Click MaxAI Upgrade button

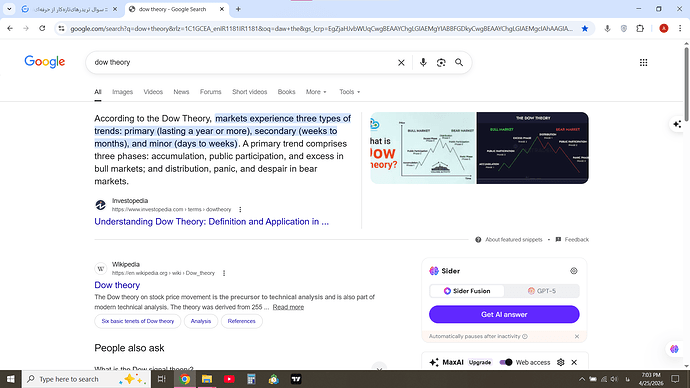pos(480,362)
